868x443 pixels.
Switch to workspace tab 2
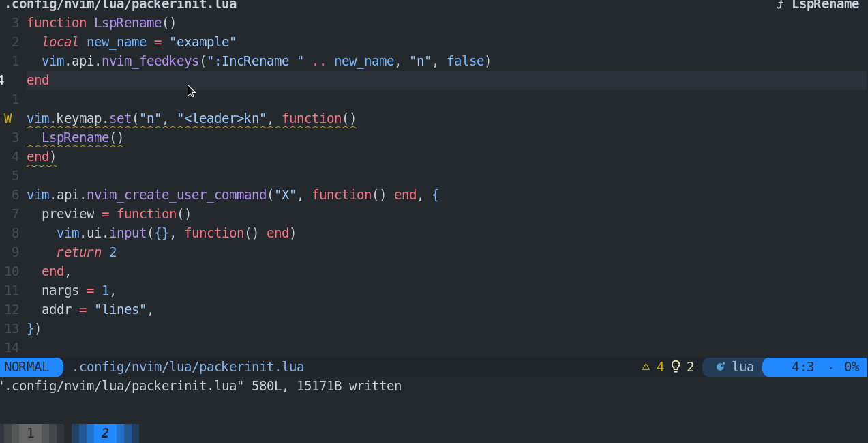105,433
